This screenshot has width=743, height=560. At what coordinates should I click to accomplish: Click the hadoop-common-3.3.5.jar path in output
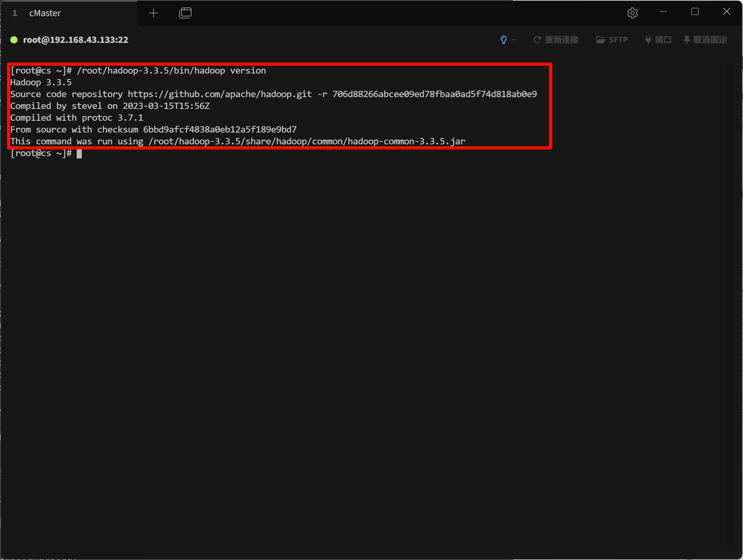(x=307, y=142)
